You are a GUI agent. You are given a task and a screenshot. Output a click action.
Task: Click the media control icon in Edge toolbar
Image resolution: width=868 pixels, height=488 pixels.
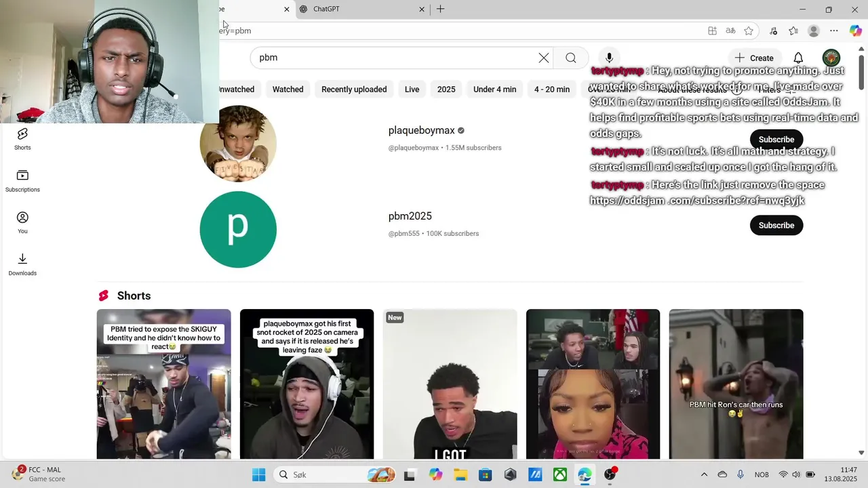point(773,30)
